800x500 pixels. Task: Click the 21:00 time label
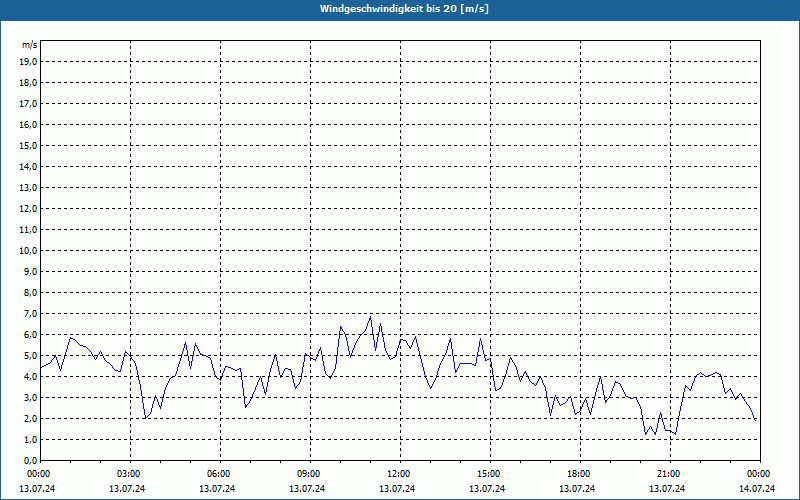669,474
